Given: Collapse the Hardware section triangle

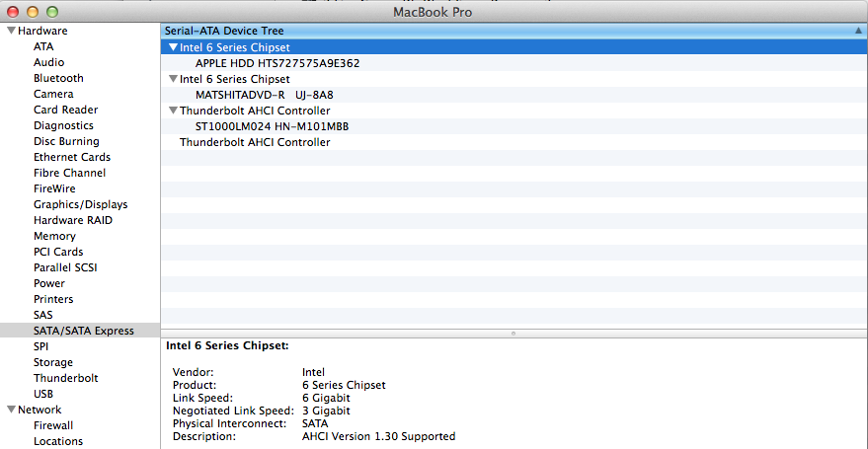Looking at the screenshot, I should [11, 31].
